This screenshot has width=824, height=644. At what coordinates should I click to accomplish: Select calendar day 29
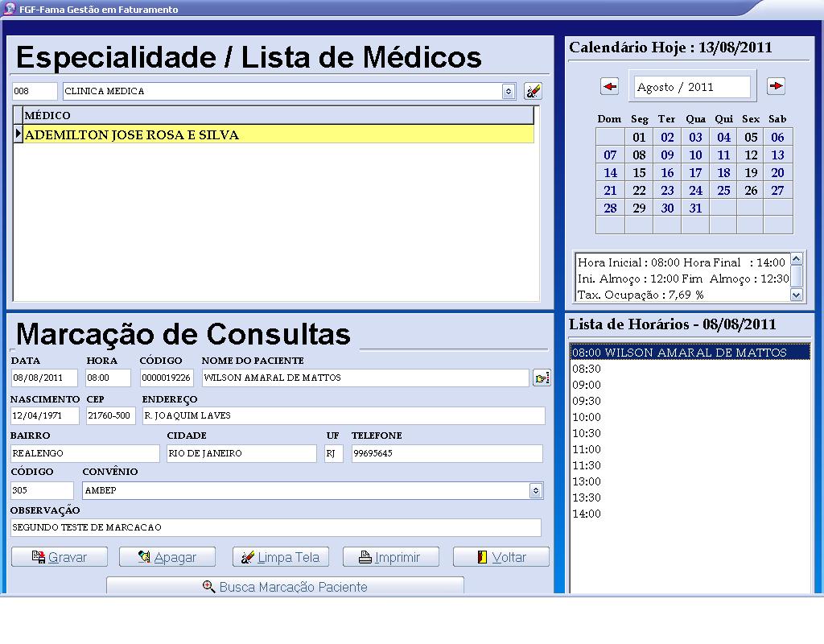coord(639,208)
